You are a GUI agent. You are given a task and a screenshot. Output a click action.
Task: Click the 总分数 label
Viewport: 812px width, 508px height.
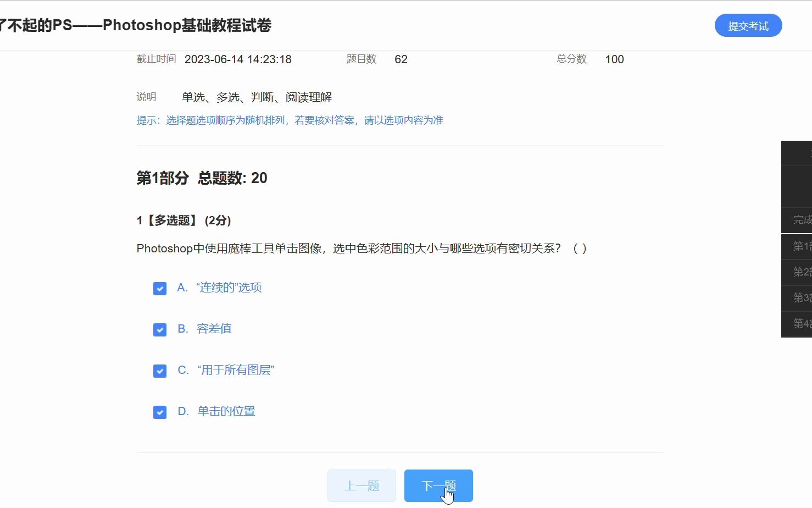571,59
